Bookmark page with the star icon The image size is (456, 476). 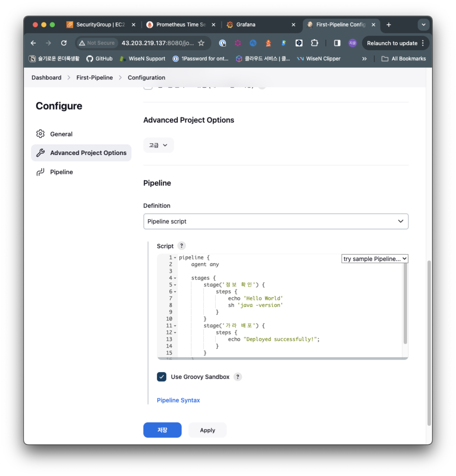(201, 43)
